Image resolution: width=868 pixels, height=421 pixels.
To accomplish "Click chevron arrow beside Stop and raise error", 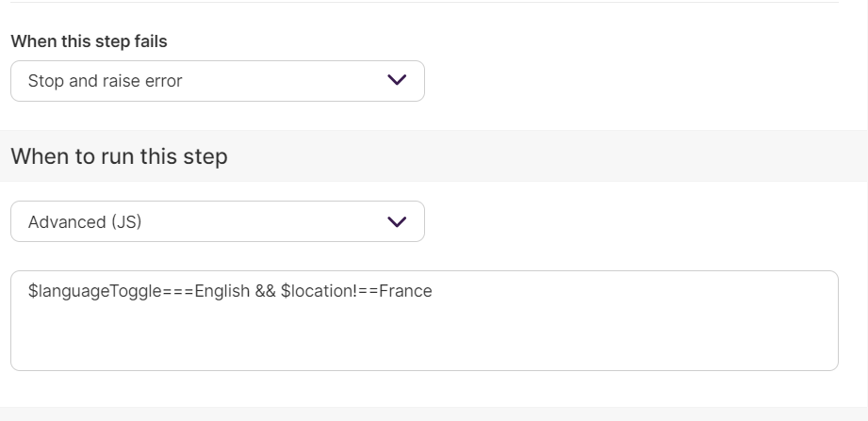I will (397, 80).
